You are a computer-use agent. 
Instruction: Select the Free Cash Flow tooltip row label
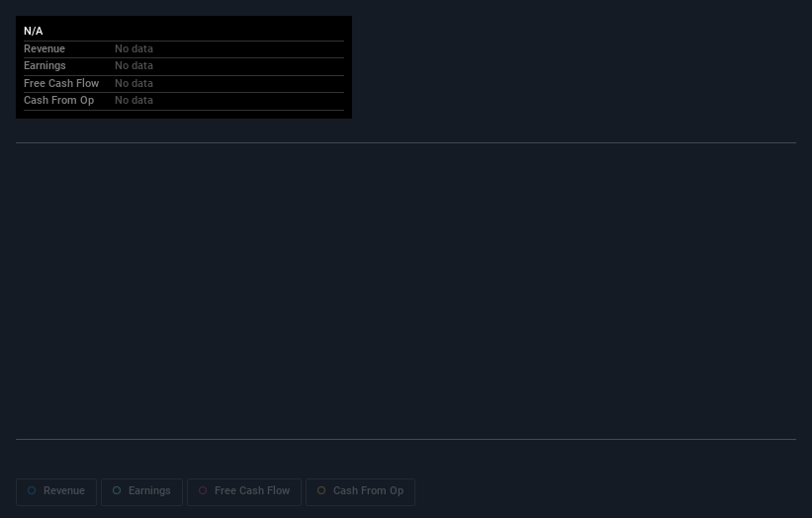click(61, 83)
